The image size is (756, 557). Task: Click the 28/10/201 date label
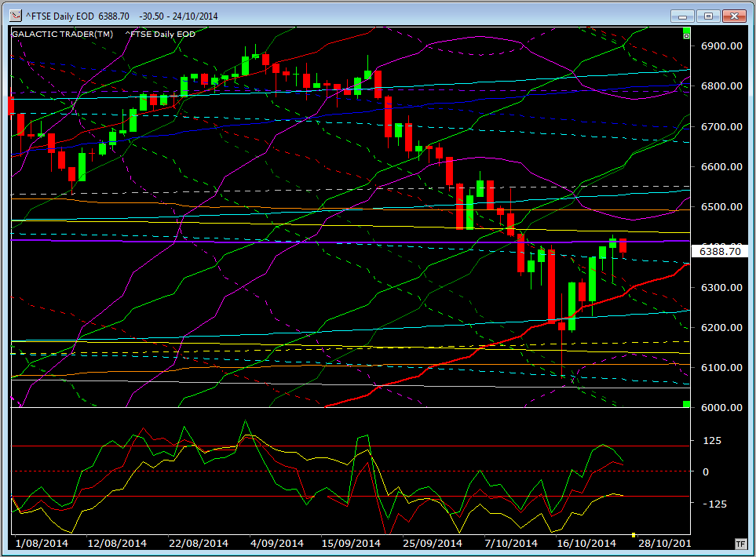tap(664, 544)
